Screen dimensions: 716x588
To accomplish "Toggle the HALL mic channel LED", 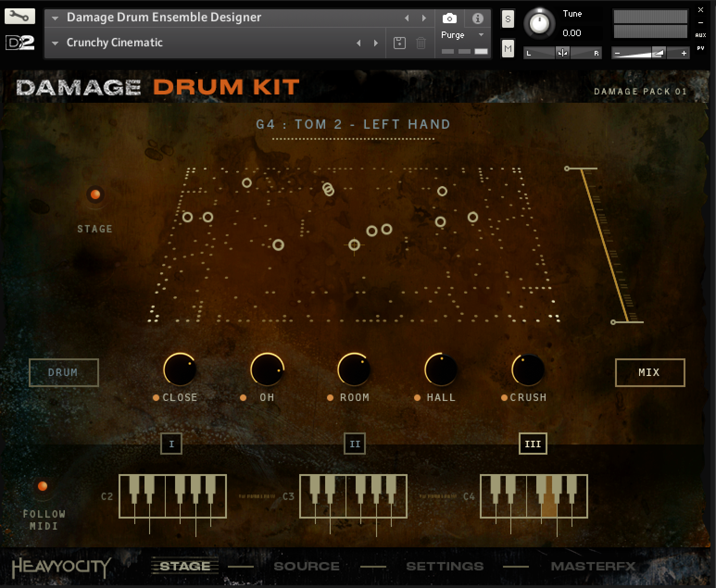I will click(x=417, y=398).
